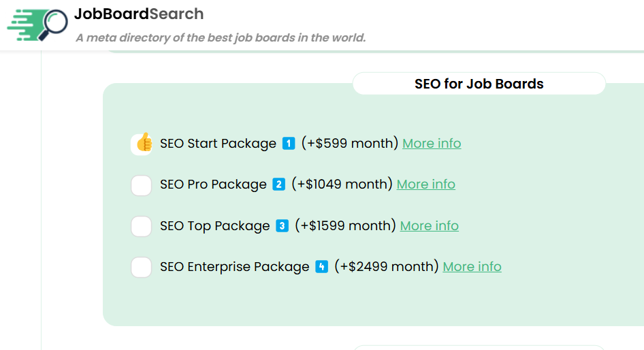644x350 pixels.
Task: Enable the SEO Top Package checkbox
Action: click(x=142, y=226)
